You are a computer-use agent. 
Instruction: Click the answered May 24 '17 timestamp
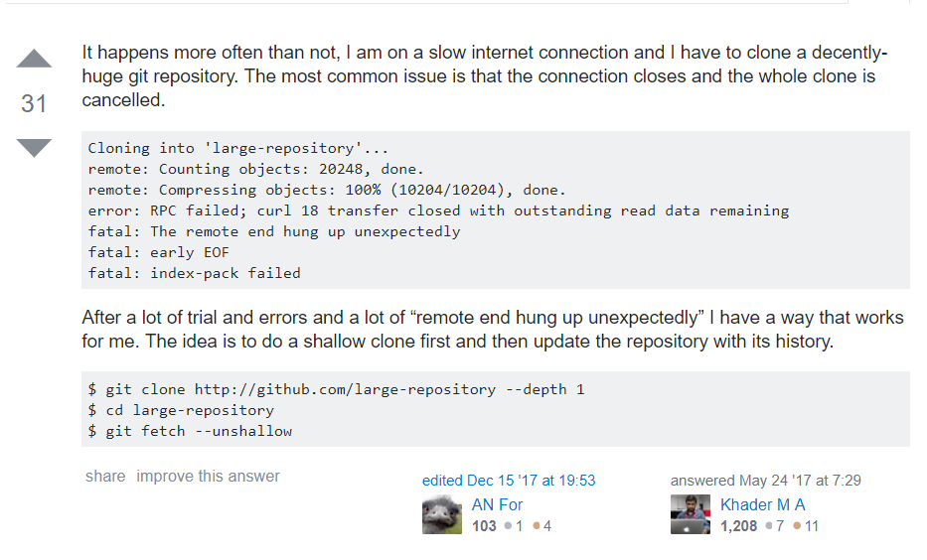coord(765,481)
